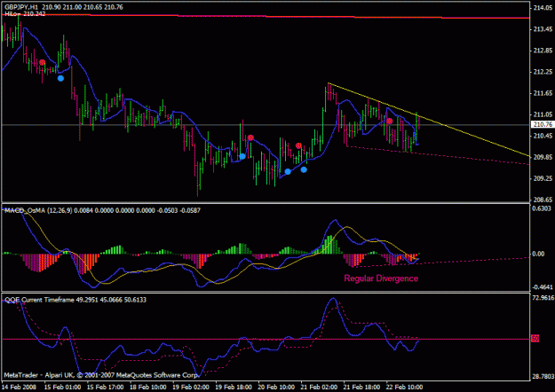
Task: Click the 72.9616 QQE scale value
Action: [x=543, y=298]
